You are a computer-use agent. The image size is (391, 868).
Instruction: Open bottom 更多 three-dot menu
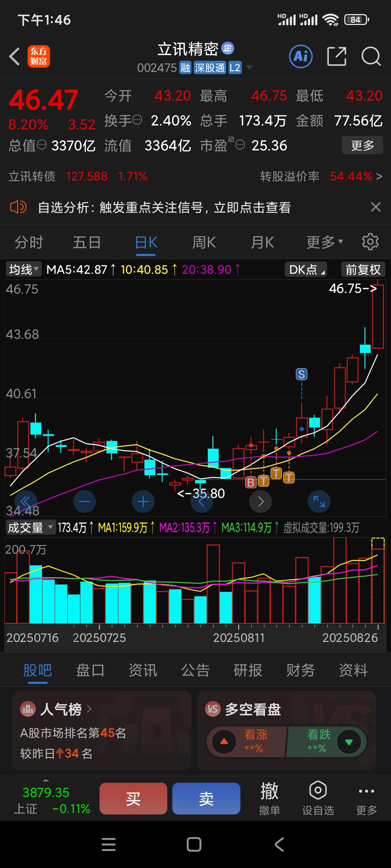coord(366,799)
